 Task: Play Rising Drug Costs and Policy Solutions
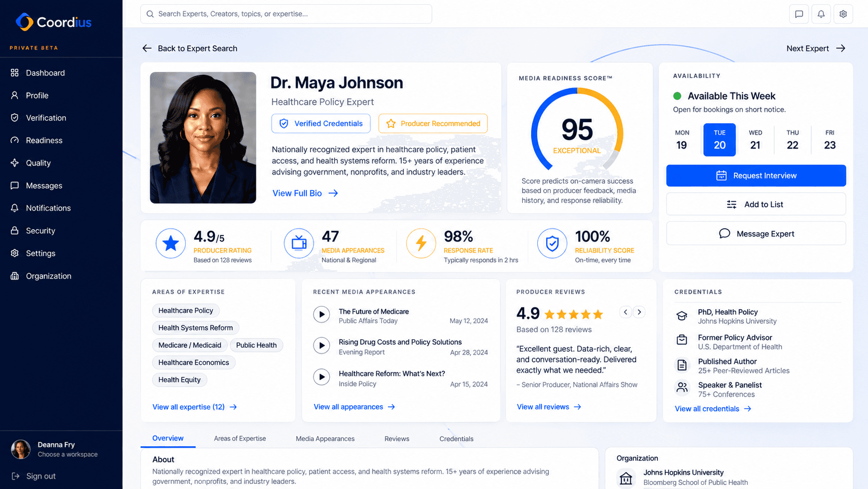click(321, 346)
